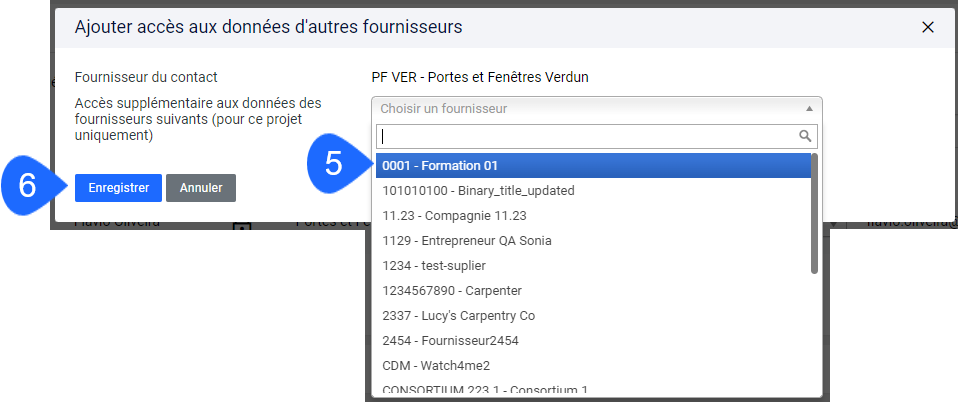Select 1234567890 - Carpenter supplier
Viewport: 970px width, 403px height.
(x=593, y=290)
